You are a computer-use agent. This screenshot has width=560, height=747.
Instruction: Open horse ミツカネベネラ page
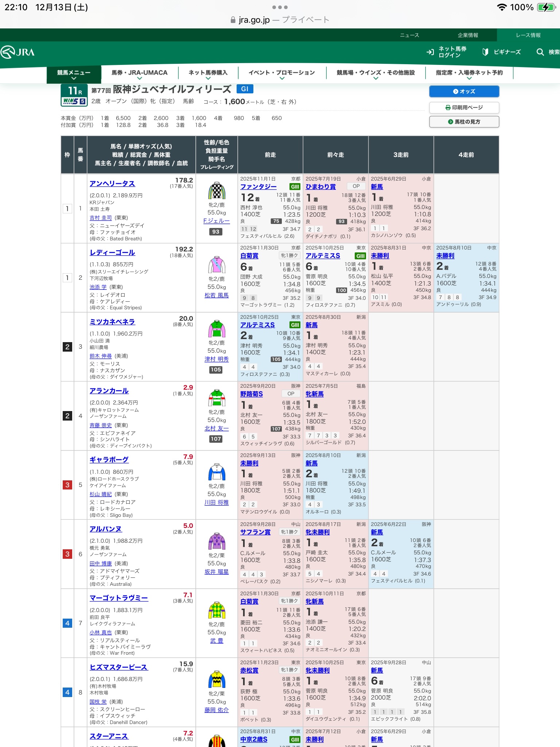112,322
